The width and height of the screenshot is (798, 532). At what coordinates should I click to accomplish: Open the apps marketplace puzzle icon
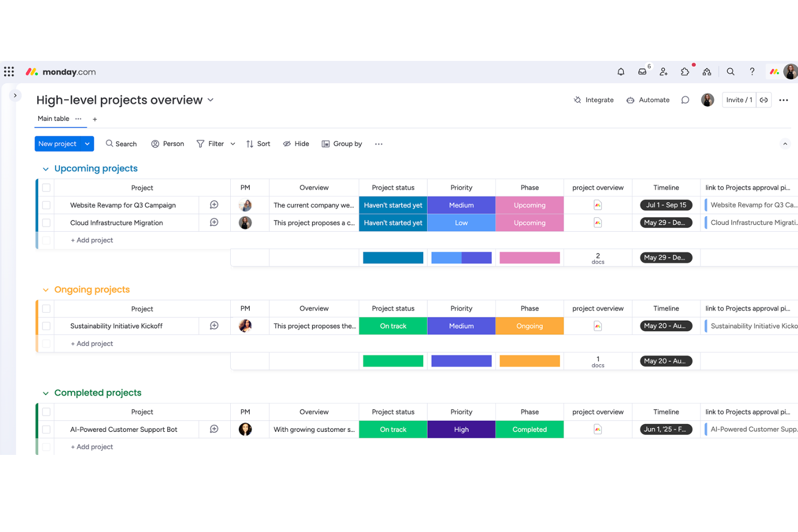click(x=685, y=71)
